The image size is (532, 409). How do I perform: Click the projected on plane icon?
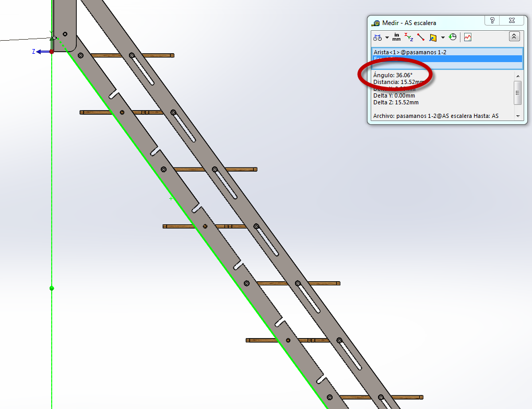(433, 37)
